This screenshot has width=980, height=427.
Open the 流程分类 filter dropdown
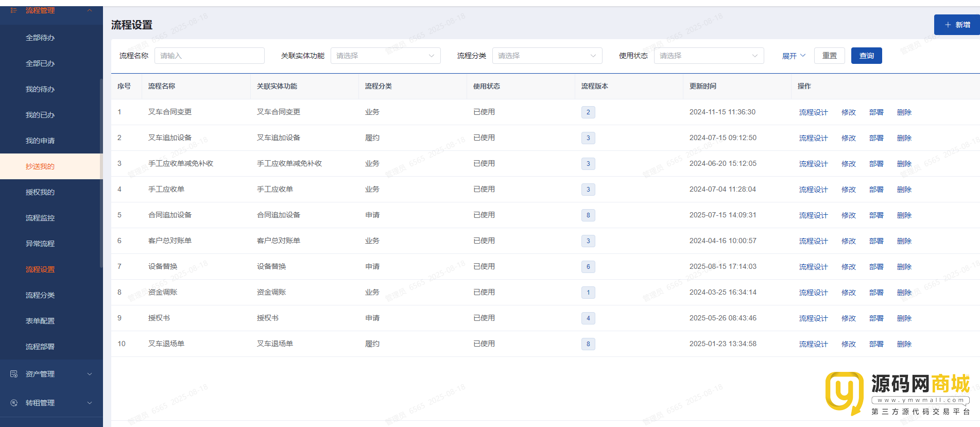click(x=547, y=56)
